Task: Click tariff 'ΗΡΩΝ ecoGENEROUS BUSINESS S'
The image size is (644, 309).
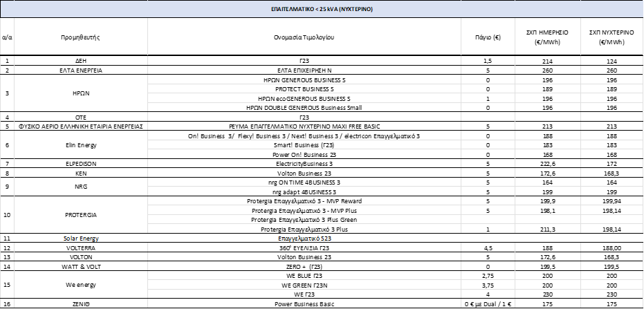Action: 304,98
